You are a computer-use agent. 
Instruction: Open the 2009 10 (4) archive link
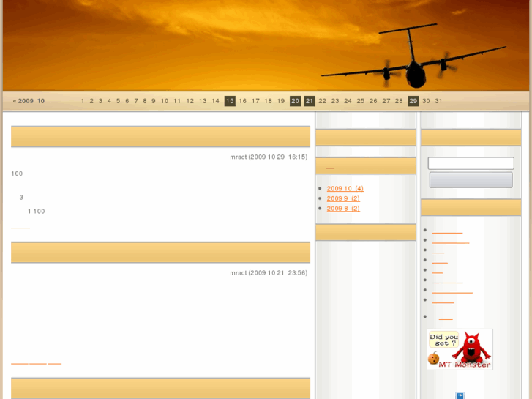coord(345,189)
